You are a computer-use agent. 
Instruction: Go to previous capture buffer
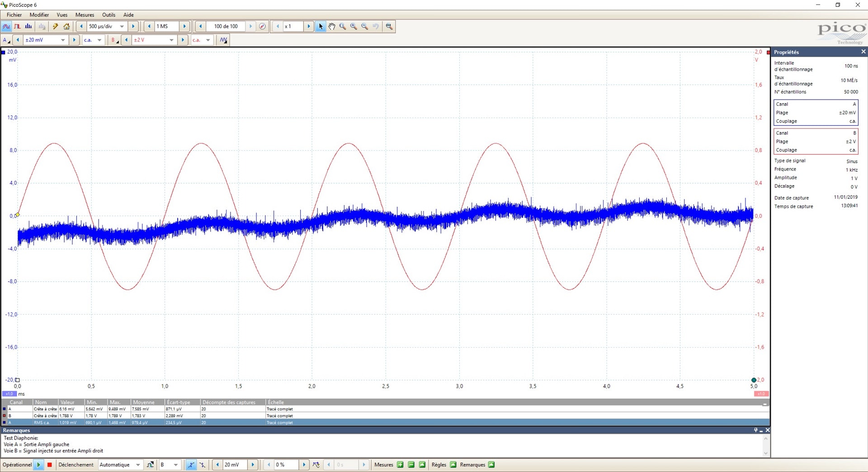coord(200,26)
